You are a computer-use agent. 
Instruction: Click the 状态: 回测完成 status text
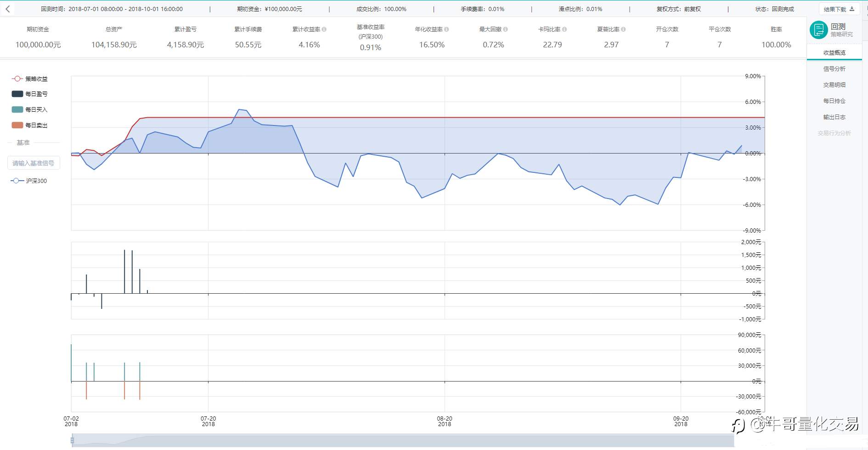774,9
